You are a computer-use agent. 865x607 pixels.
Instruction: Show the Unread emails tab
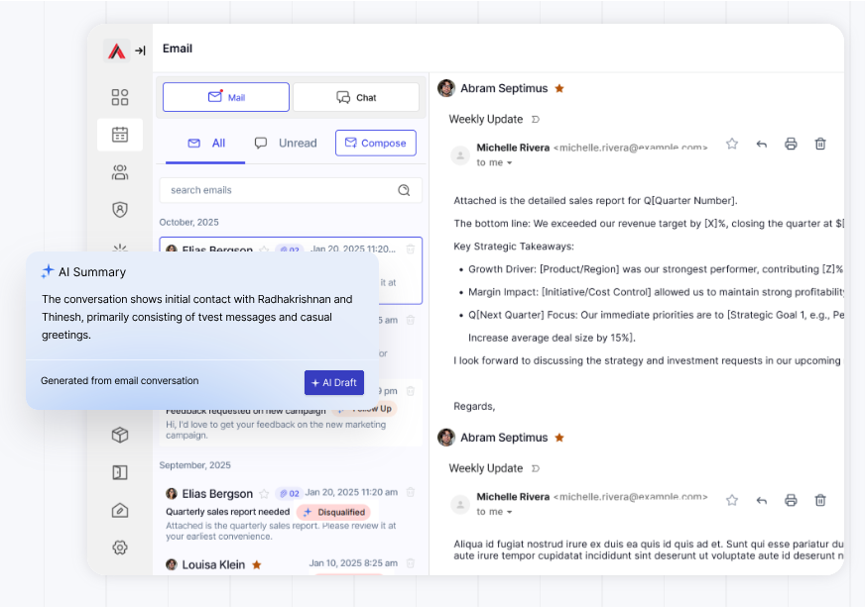[x=286, y=143]
